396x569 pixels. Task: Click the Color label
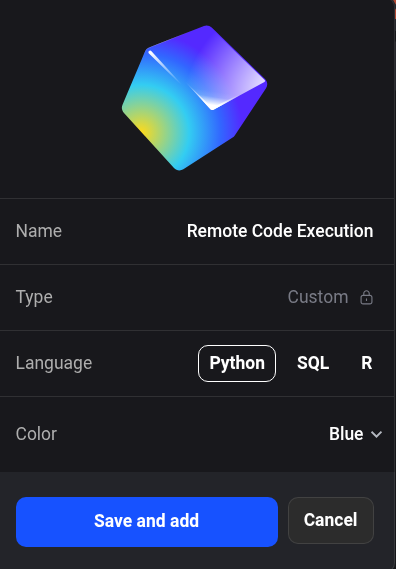[36, 434]
